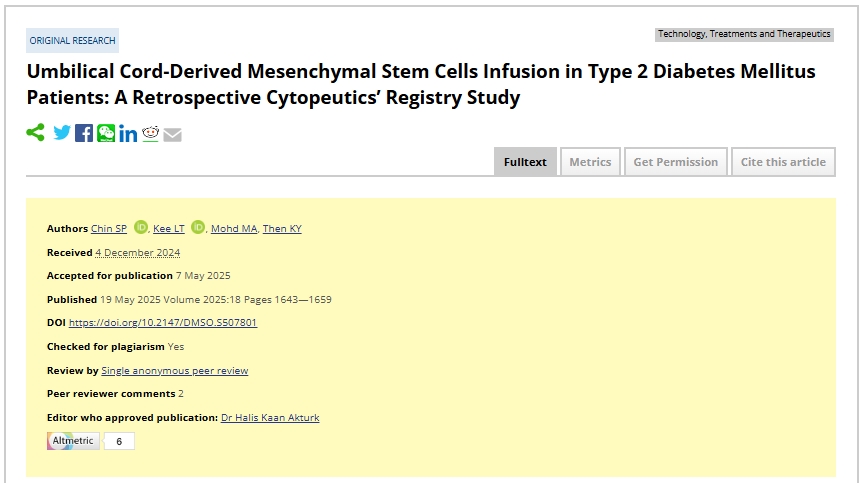Click the Single anonymous peer review link
The height and width of the screenshot is (483, 860).
174,370
